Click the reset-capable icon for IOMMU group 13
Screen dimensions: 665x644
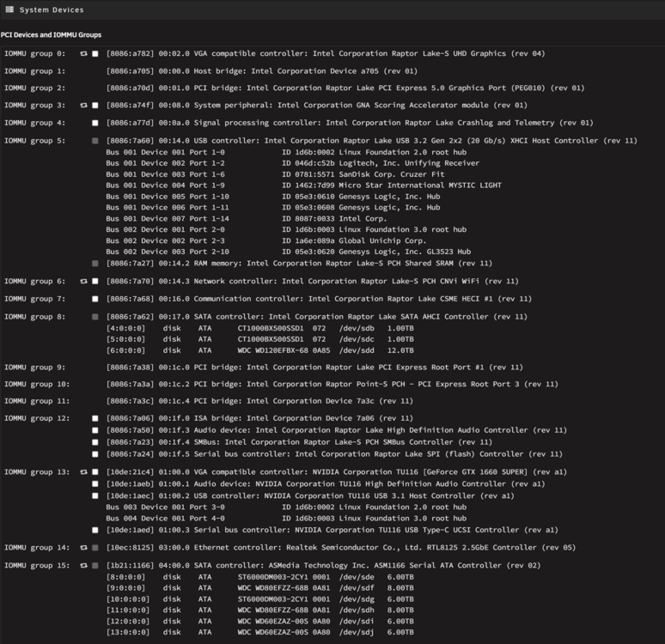click(83, 472)
